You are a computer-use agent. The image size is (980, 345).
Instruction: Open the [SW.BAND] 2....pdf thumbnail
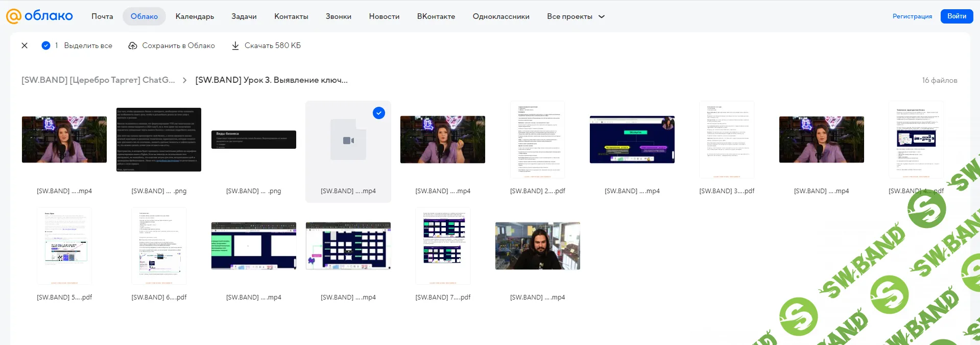pyautogui.click(x=537, y=140)
